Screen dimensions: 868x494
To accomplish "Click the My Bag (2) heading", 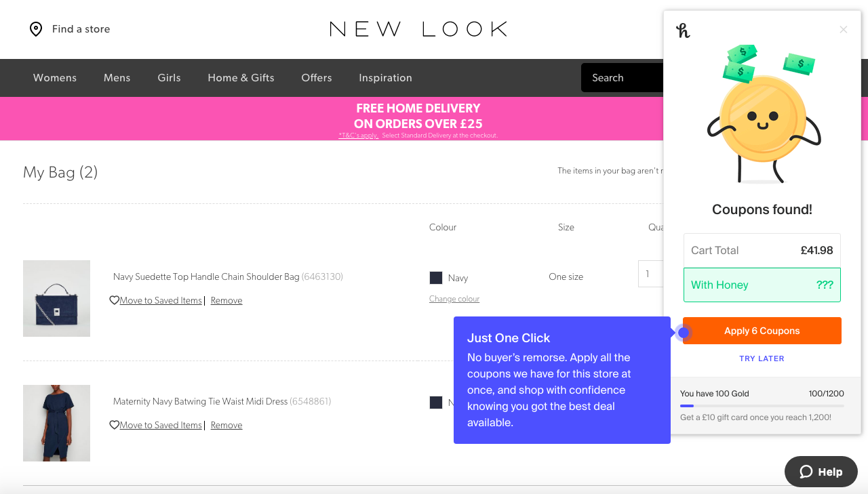I will (x=60, y=172).
